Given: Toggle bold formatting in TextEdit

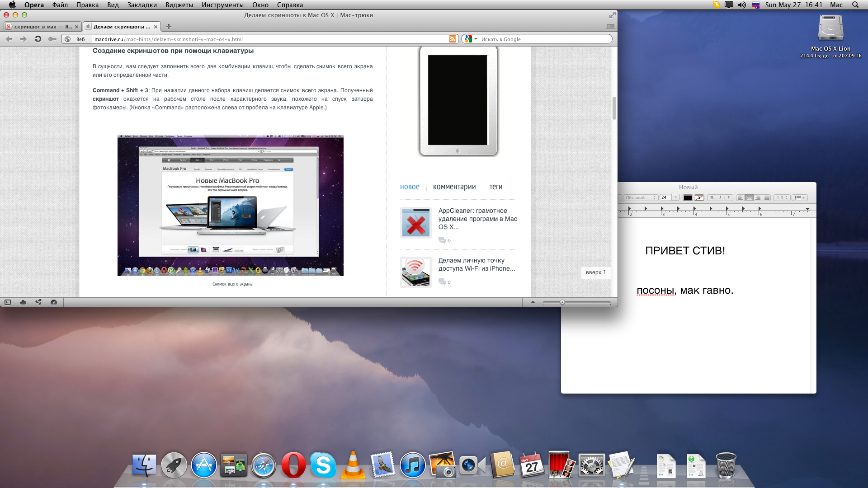Looking at the screenshot, I should (x=712, y=198).
